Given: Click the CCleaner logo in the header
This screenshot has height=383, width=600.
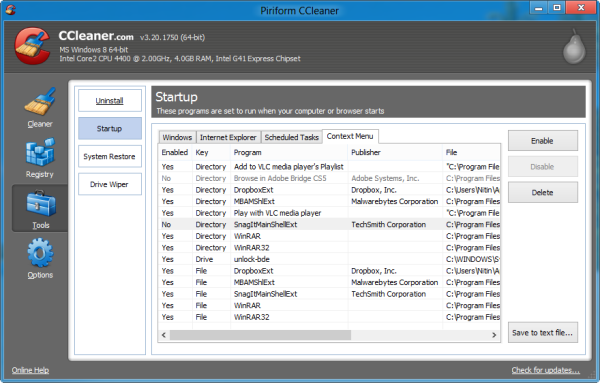Looking at the screenshot, I should [32, 46].
